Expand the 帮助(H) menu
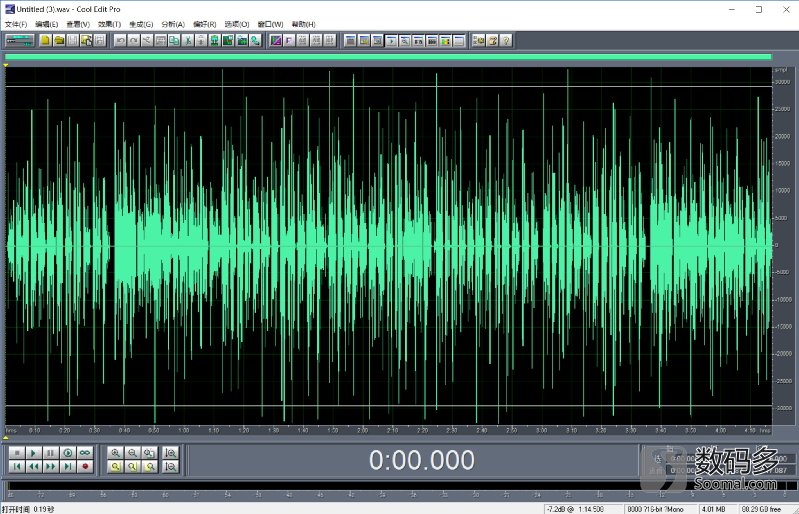The image size is (799, 514). (x=303, y=24)
